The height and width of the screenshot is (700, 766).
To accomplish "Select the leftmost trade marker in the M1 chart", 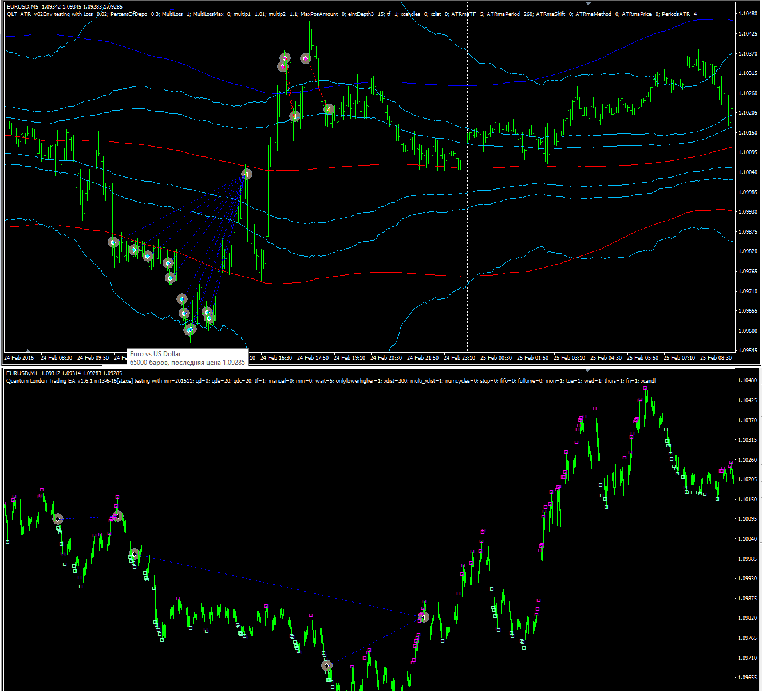I will 57,519.
